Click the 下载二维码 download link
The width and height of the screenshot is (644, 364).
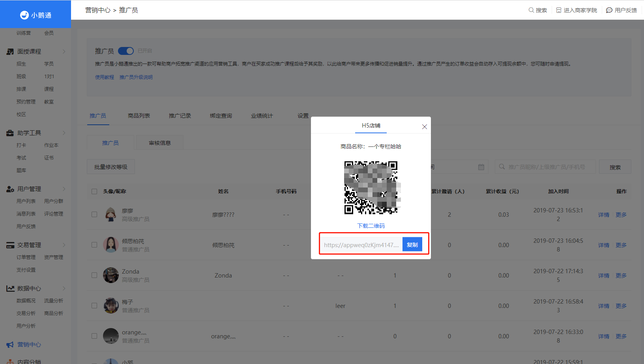click(x=371, y=226)
